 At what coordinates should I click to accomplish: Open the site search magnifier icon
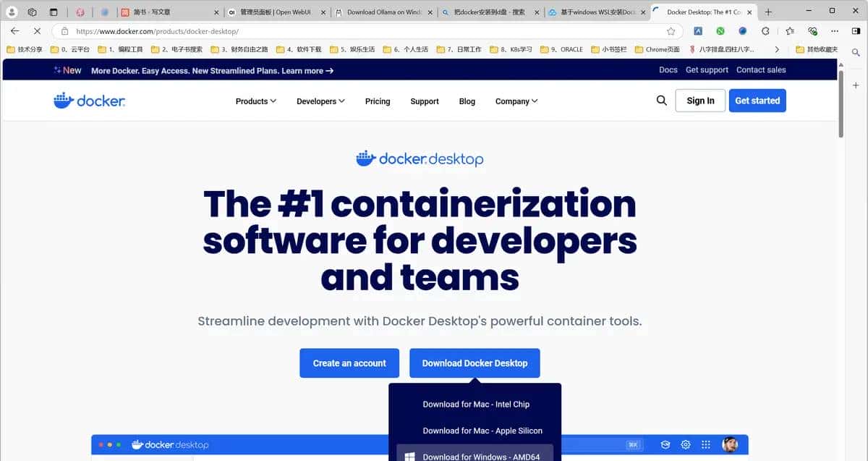pyautogui.click(x=661, y=101)
